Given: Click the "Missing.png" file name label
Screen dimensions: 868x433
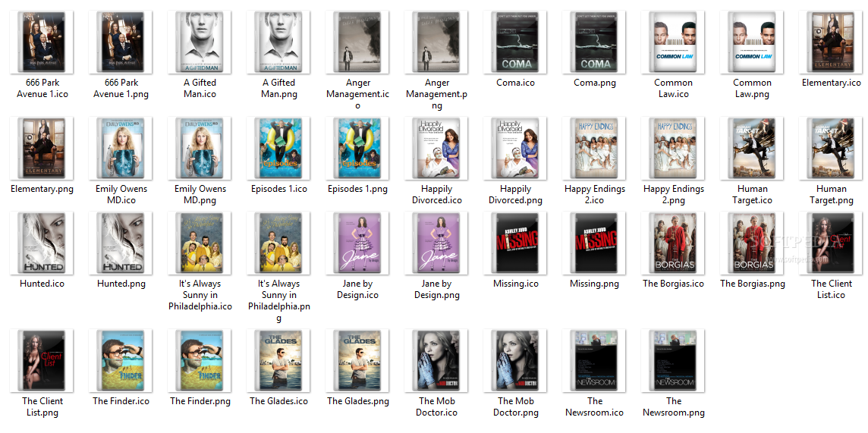Looking at the screenshot, I should [595, 284].
